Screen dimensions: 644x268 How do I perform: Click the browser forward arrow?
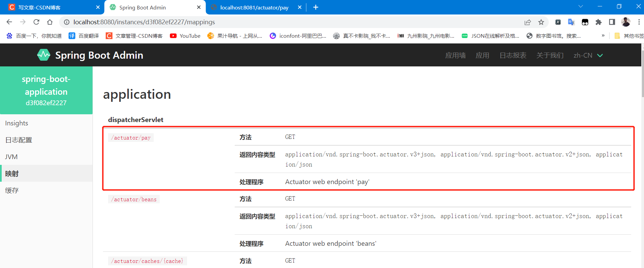tap(23, 22)
